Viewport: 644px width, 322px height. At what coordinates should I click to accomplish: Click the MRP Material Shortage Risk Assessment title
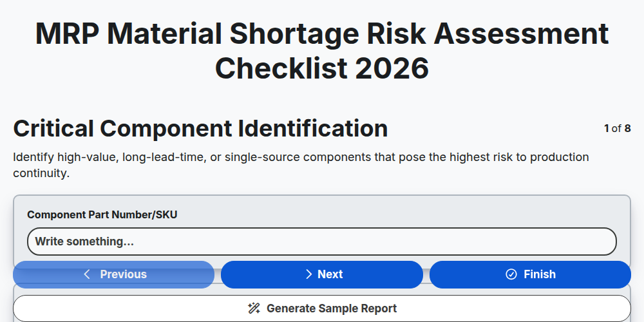pos(322,51)
